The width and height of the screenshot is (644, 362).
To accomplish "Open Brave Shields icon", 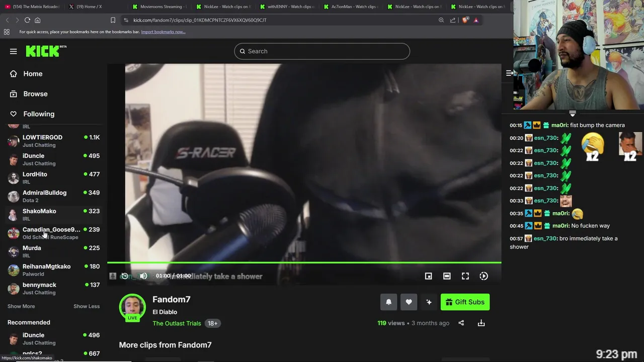I will tap(465, 20).
